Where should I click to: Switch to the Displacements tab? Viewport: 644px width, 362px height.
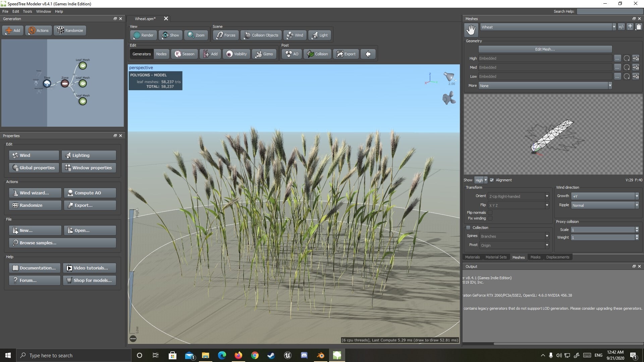pos(557,257)
